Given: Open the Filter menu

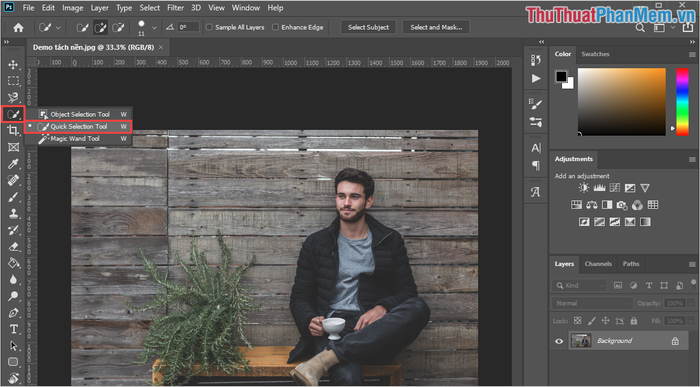Looking at the screenshot, I should click(x=175, y=8).
